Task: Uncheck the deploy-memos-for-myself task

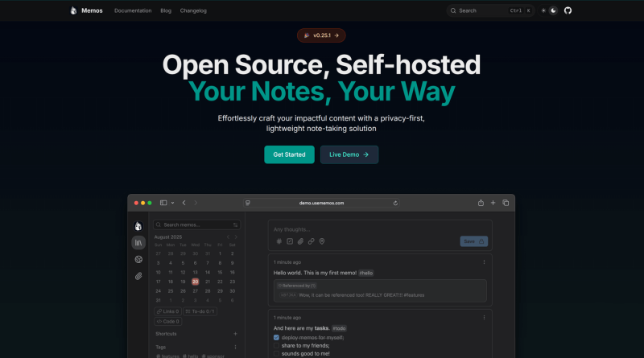Action: (277, 337)
